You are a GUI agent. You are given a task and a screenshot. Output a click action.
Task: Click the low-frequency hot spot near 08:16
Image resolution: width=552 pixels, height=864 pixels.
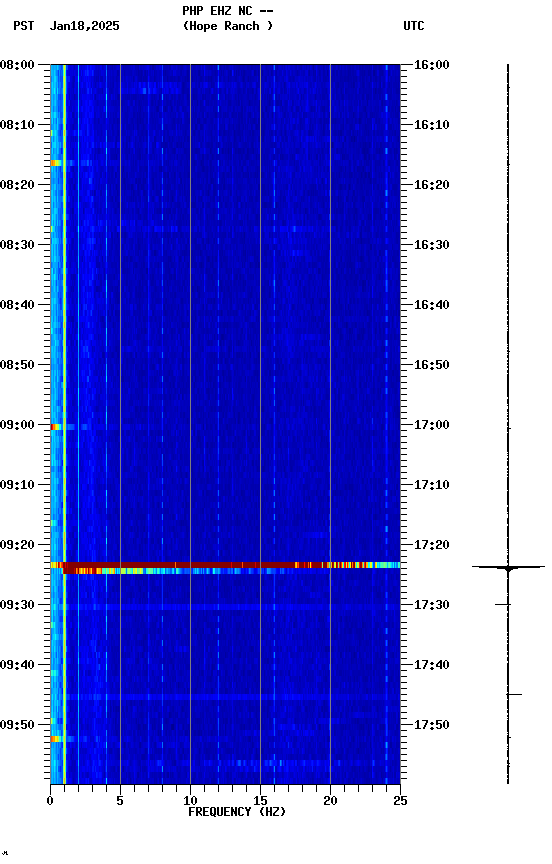click(56, 163)
